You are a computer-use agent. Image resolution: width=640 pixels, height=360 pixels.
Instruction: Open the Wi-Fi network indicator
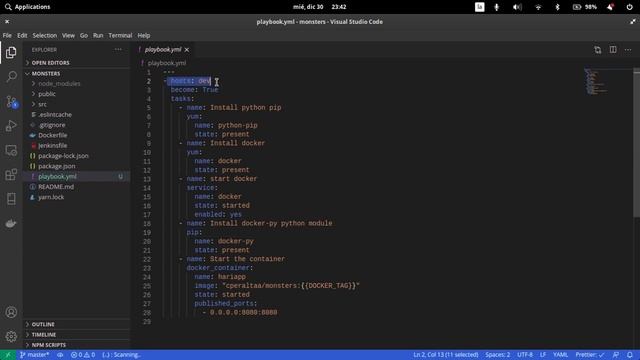click(538, 7)
